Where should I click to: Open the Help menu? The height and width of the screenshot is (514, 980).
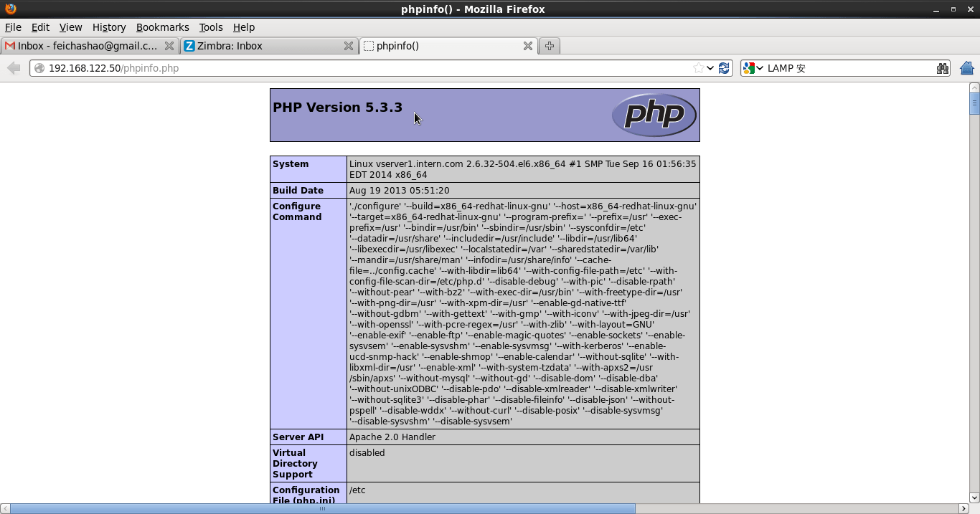tap(244, 27)
